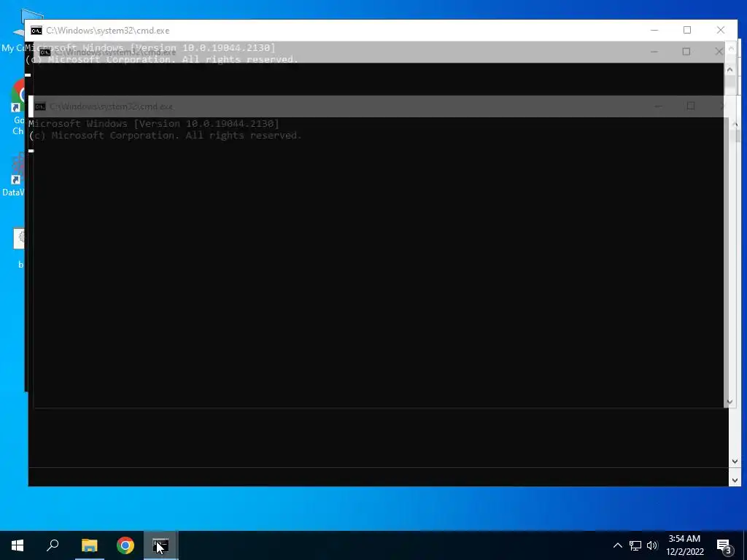Viewport: 747px width, 560px height.
Task: Click cmd icon in front window title bar
Action: click(36, 31)
